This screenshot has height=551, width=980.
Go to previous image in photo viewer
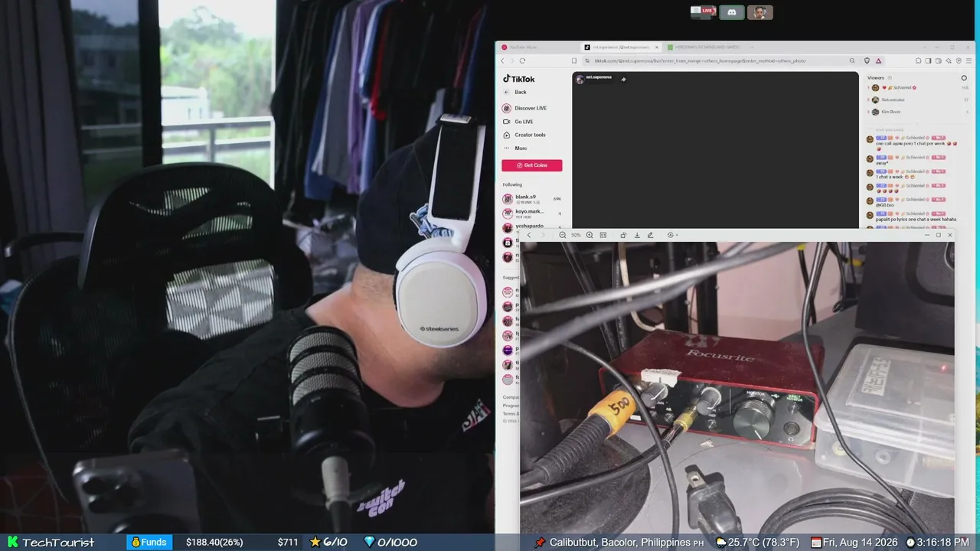[x=529, y=235]
